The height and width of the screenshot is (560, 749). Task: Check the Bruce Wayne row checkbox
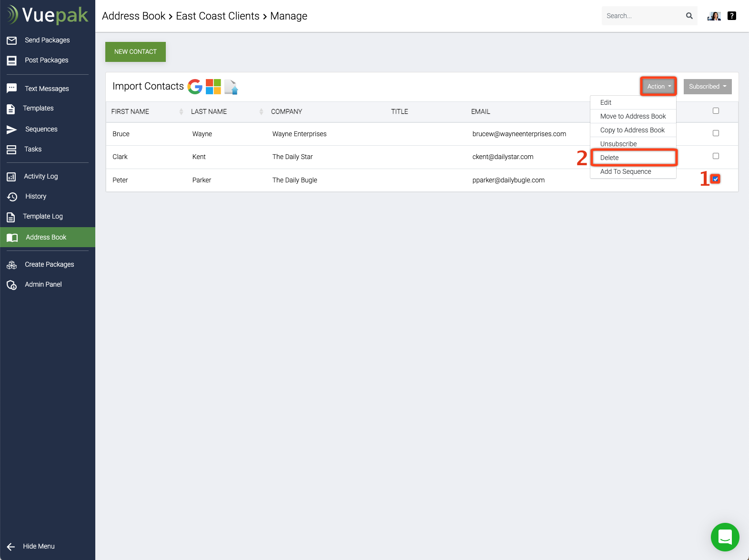(x=716, y=133)
